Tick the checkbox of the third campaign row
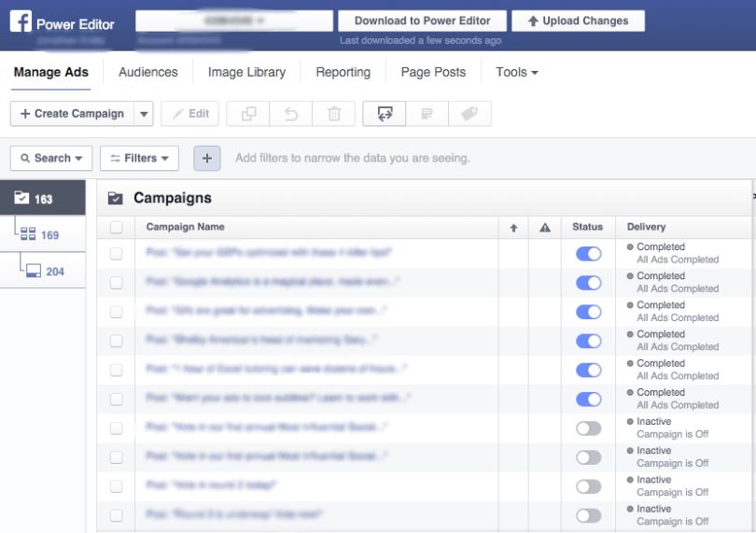The image size is (756, 533). [116, 312]
